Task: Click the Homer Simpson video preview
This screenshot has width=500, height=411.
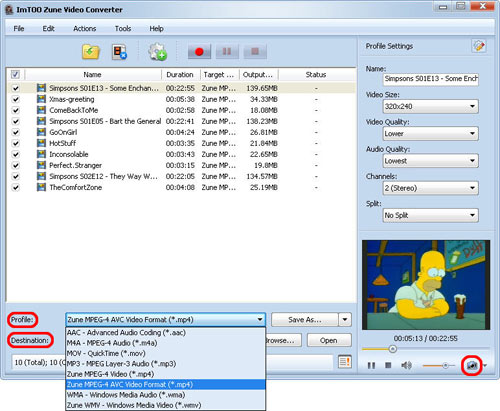Action: tap(426, 285)
